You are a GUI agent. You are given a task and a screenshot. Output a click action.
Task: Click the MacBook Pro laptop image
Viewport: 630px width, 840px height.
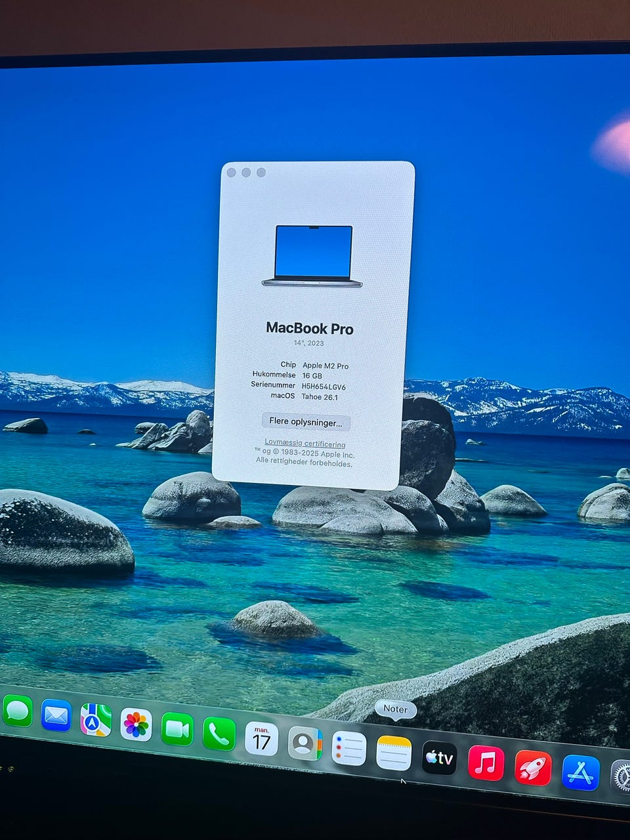[x=312, y=256]
